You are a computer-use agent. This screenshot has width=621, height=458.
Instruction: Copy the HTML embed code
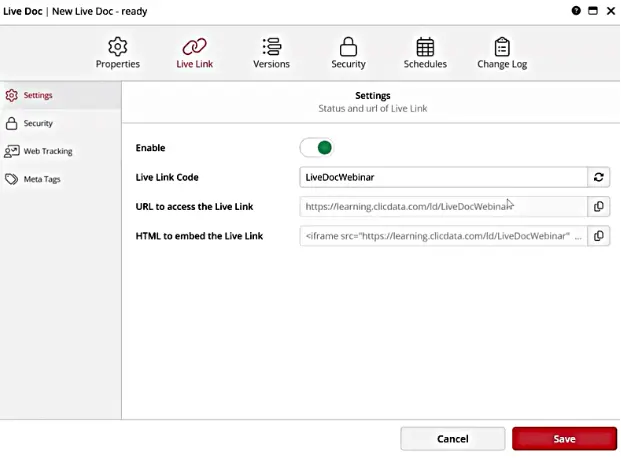coord(598,236)
